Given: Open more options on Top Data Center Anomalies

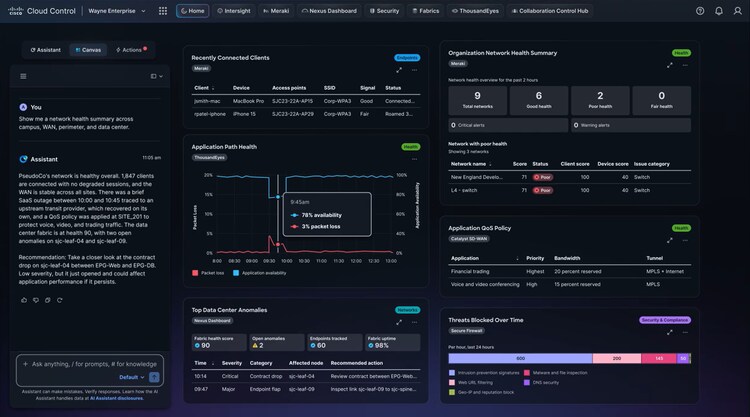Looking at the screenshot, I should [414, 322].
